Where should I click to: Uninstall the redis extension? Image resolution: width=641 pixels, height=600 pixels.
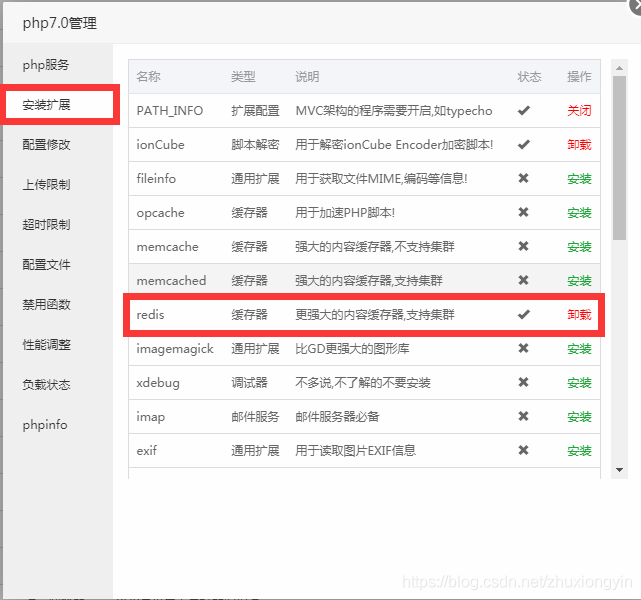click(x=579, y=315)
